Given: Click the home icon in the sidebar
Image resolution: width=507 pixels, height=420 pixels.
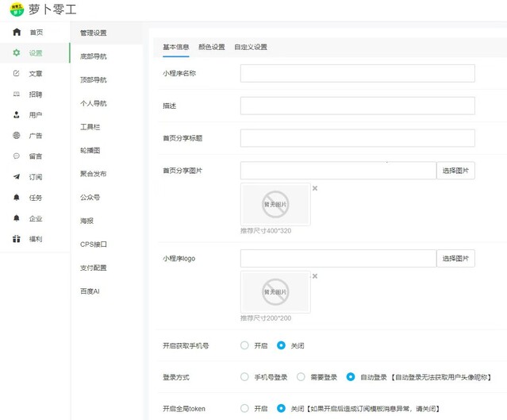Looking at the screenshot, I should point(17,33).
